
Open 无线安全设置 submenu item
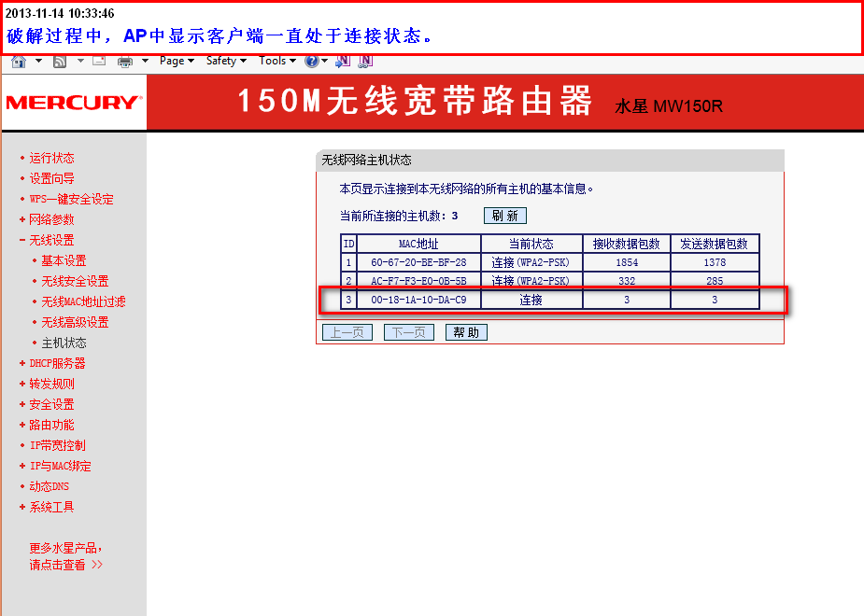point(75,281)
